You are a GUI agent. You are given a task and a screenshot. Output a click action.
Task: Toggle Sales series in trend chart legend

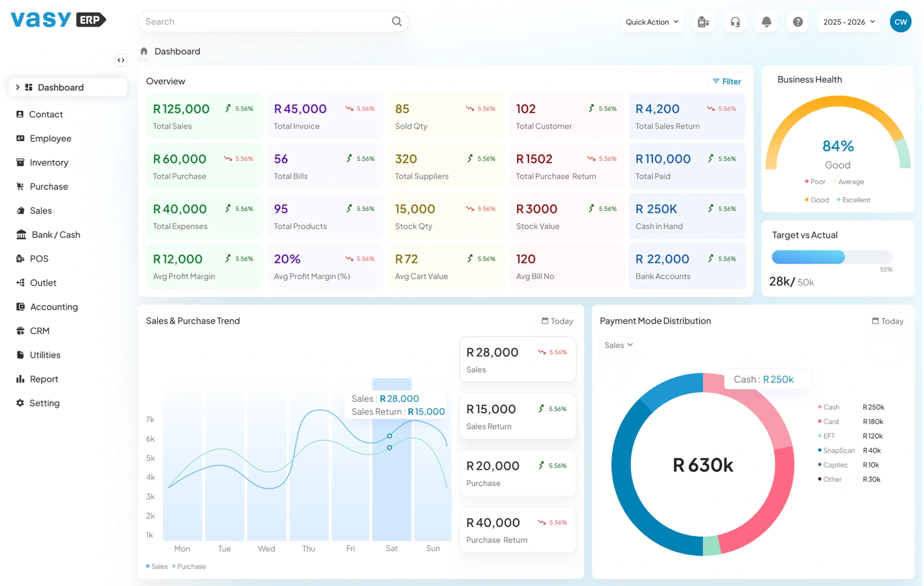tap(157, 566)
